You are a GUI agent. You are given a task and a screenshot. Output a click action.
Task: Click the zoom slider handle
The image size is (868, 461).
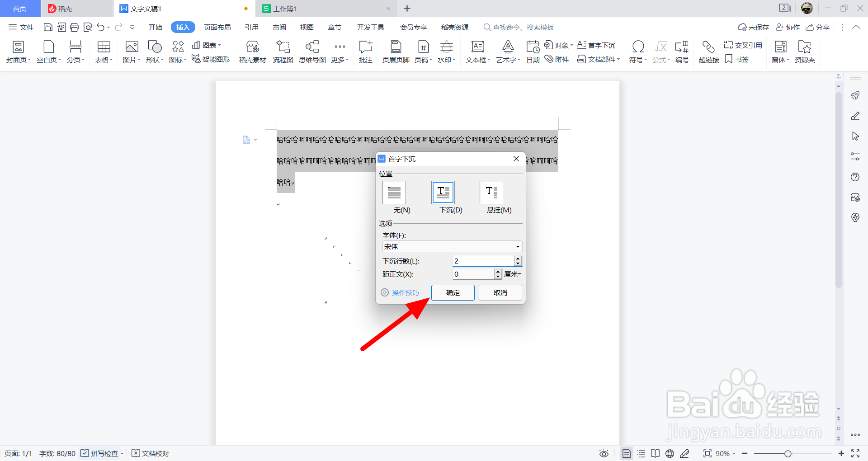pyautogui.click(x=788, y=453)
